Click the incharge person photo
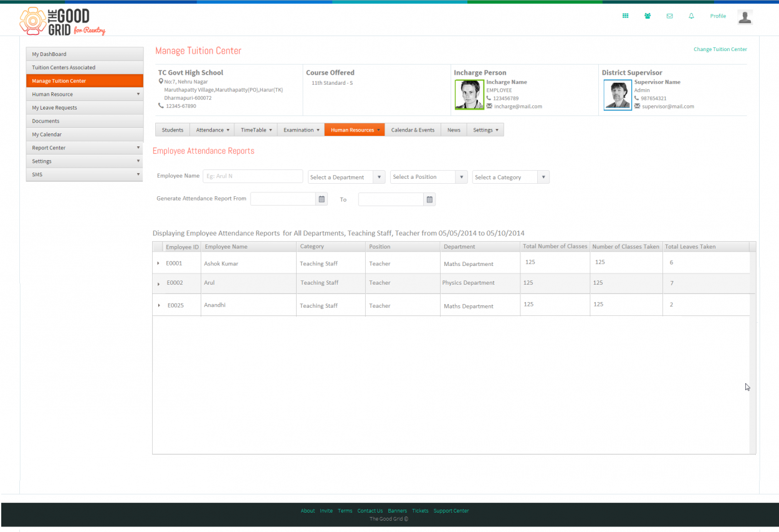This screenshot has height=532, width=779. click(x=469, y=95)
